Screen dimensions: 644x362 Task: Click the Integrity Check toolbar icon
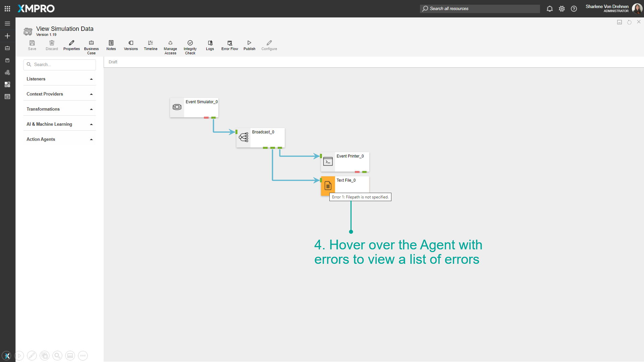point(190,43)
